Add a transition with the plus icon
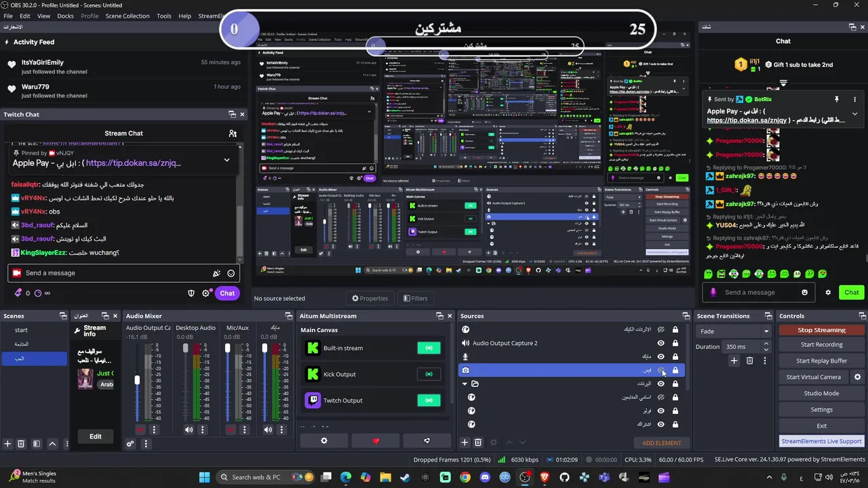 pos(734,361)
